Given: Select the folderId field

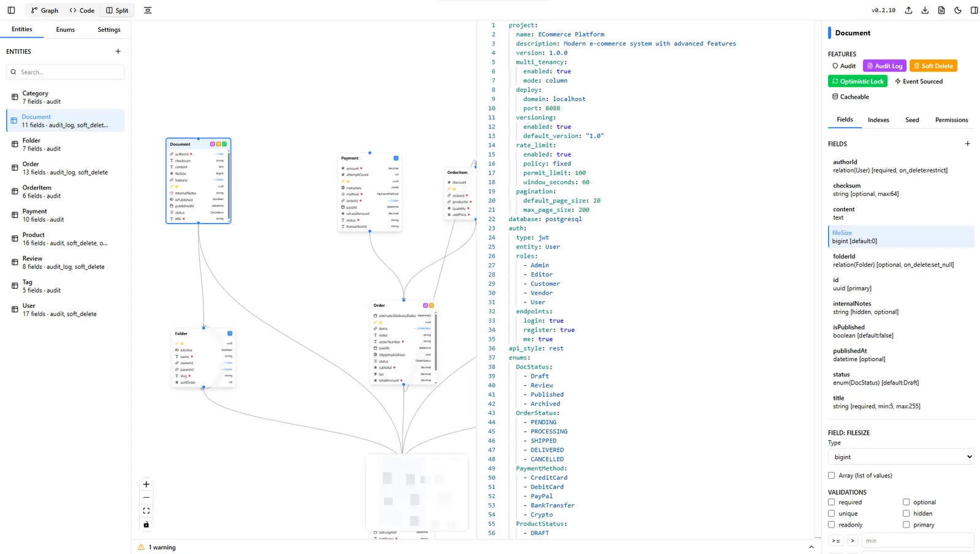Looking at the screenshot, I should coord(901,260).
